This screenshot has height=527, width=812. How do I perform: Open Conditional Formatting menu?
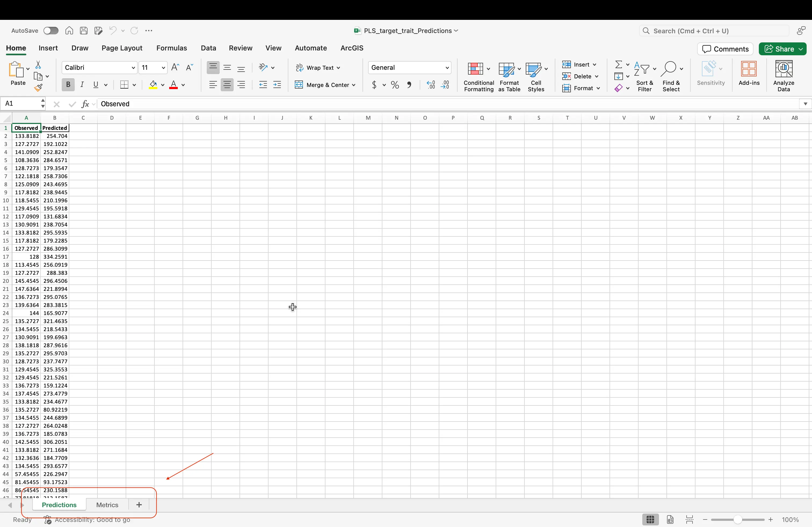pyautogui.click(x=479, y=77)
